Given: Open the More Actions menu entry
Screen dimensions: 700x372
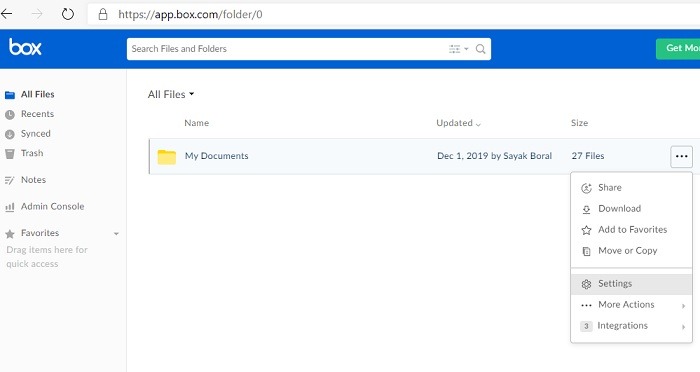Looking at the screenshot, I should coord(631,305).
